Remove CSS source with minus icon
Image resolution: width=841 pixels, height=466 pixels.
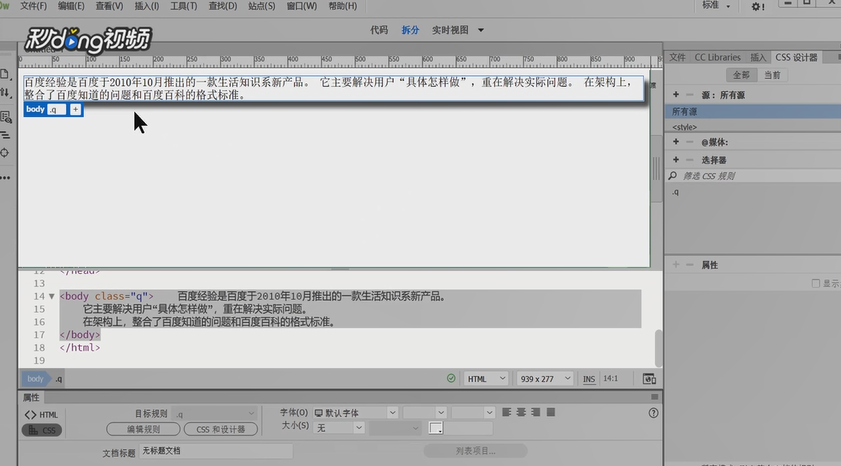(x=690, y=94)
